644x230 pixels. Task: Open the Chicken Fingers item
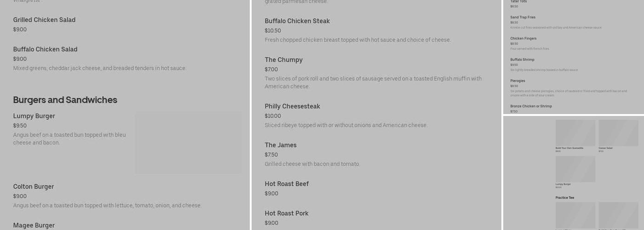click(523, 39)
